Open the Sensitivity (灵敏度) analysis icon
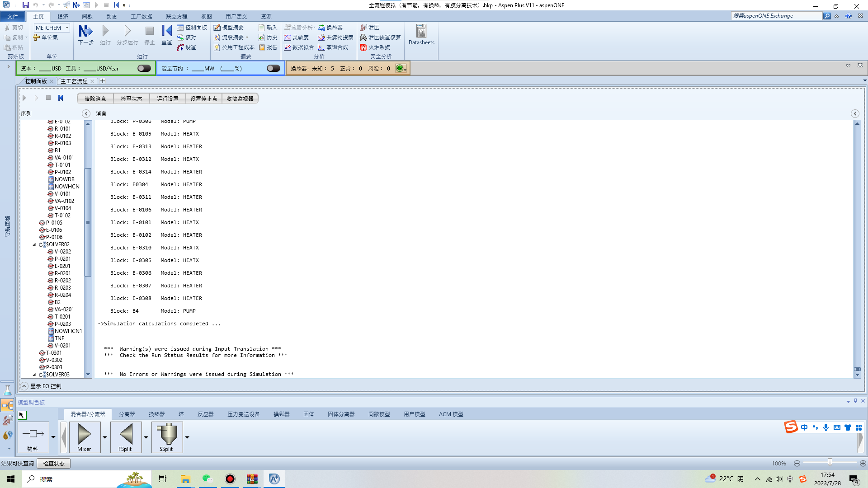 297,38
